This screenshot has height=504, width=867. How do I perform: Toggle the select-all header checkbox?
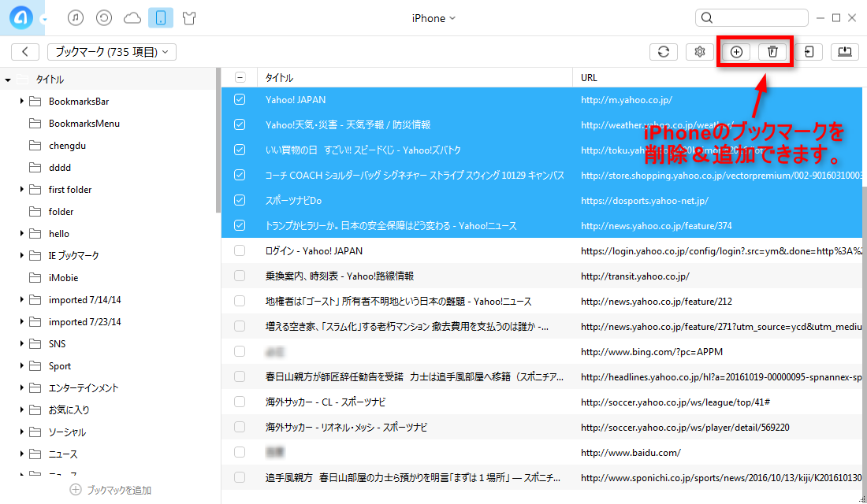coord(240,77)
